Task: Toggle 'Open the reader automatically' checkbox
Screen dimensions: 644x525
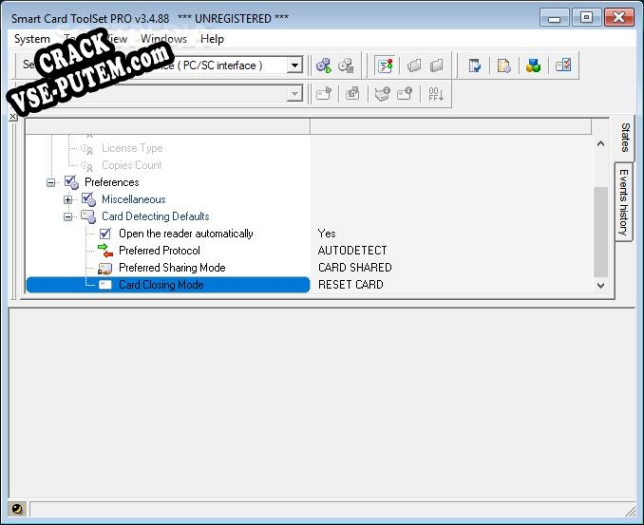Action: point(105,234)
